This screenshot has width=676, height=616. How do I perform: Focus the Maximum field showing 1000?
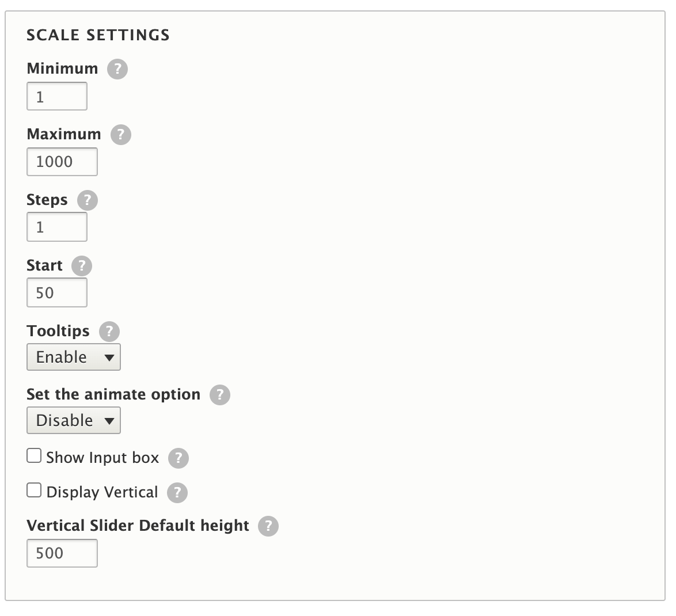point(62,162)
